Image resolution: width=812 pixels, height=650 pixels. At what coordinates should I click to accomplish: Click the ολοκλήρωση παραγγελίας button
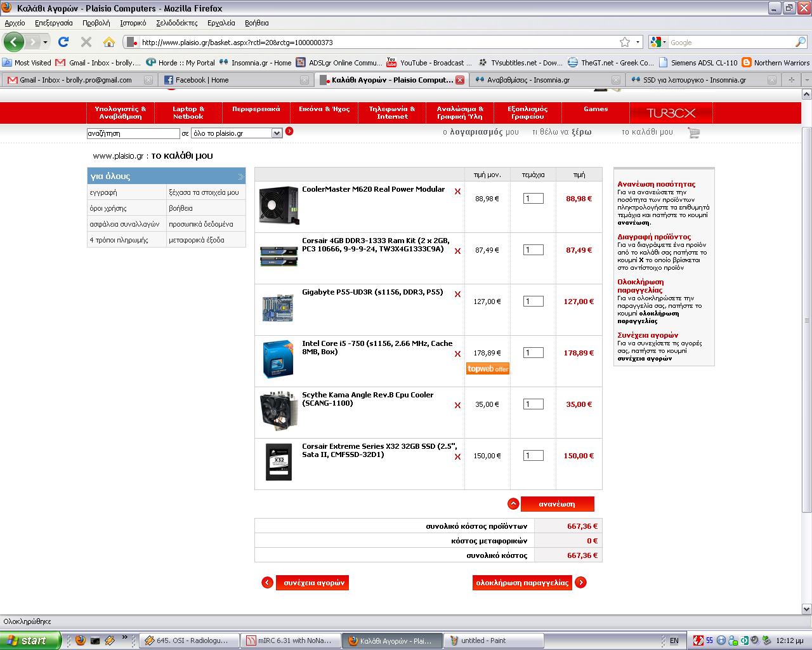522,583
